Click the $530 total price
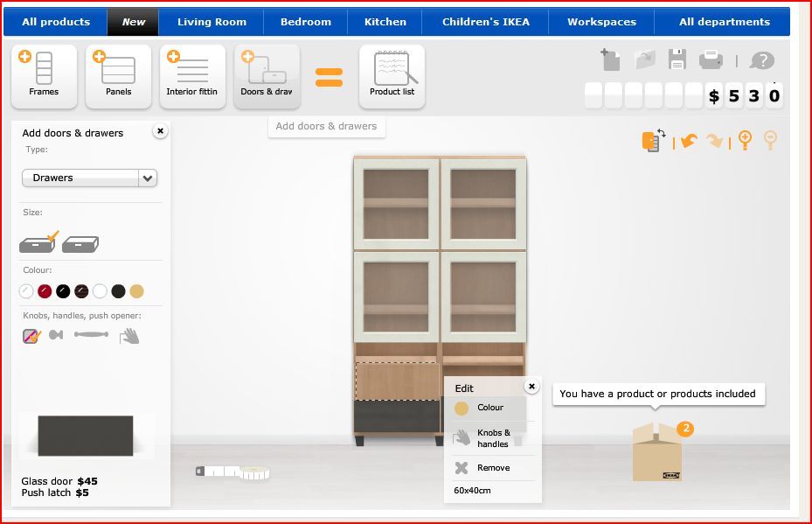 744,96
